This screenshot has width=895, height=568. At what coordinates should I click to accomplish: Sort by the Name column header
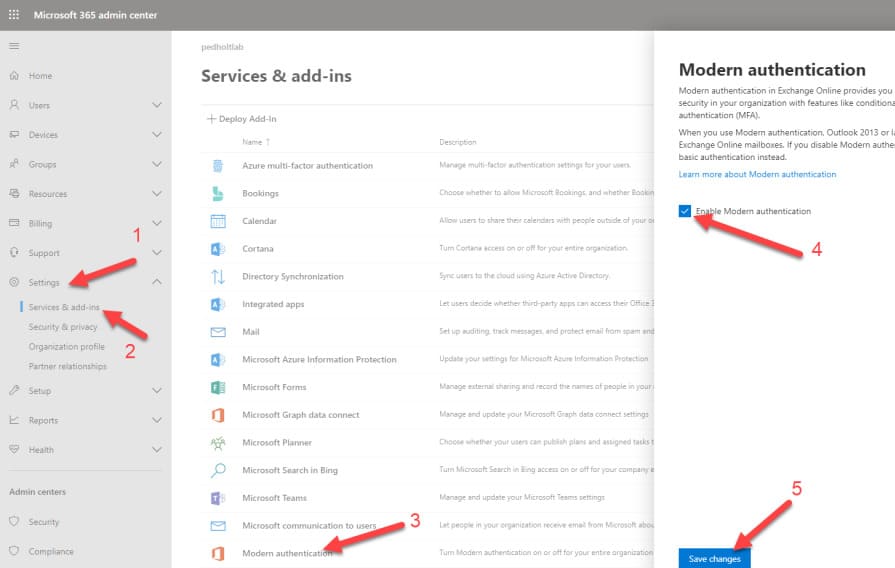pyautogui.click(x=255, y=142)
